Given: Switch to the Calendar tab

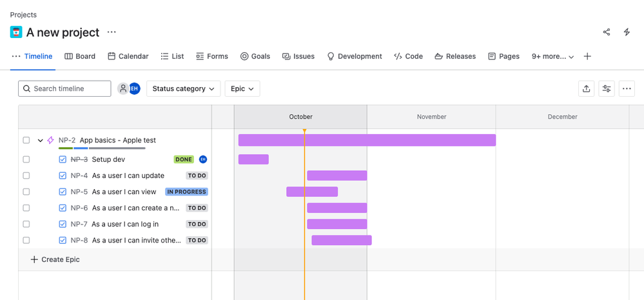Looking at the screenshot, I should (128, 56).
